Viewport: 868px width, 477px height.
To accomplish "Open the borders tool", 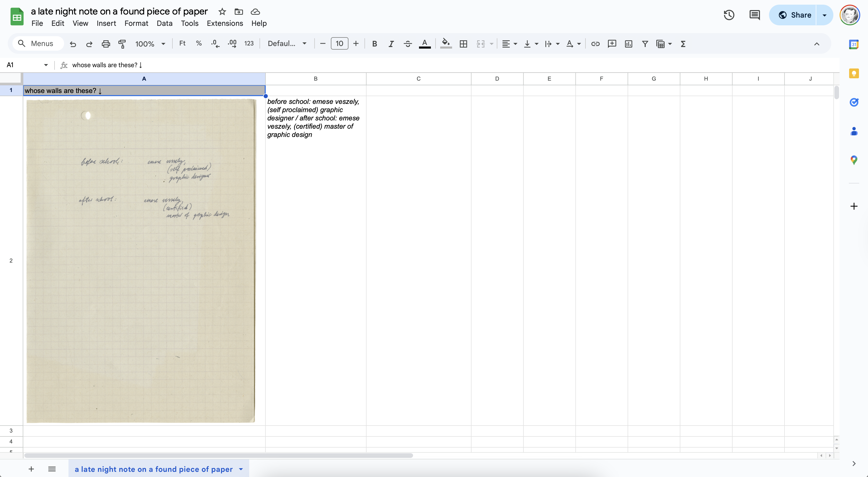I will (x=463, y=44).
